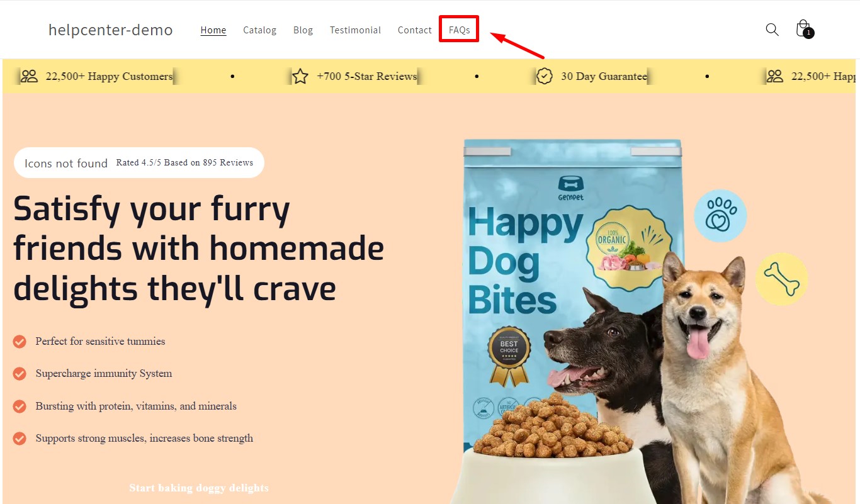
Task: Open the Contact page link
Action: point(415,30)
